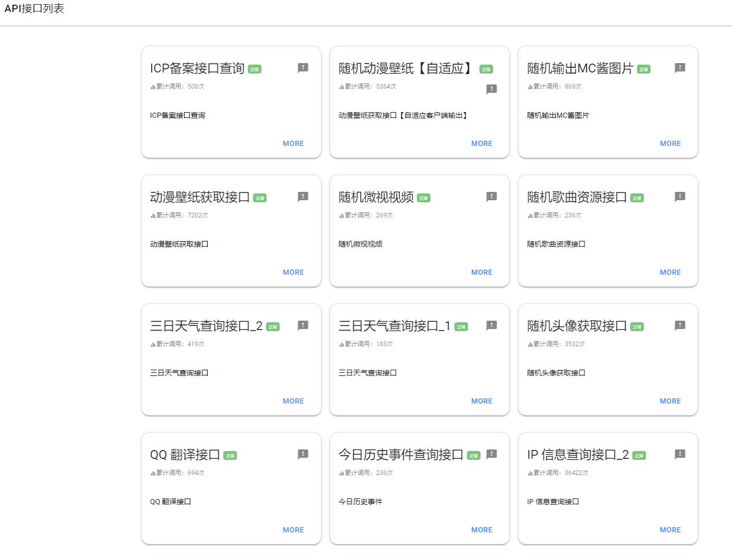This screenshot has width=732, height=560.
Task: Click 累计调用：269次 call count
Action: (366, 215)
